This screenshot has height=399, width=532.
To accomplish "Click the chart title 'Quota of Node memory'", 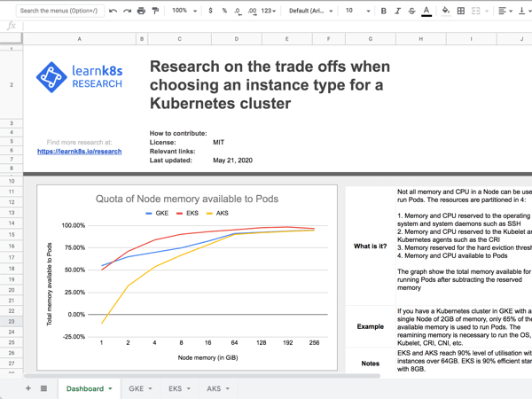I will tap(187, 199).
